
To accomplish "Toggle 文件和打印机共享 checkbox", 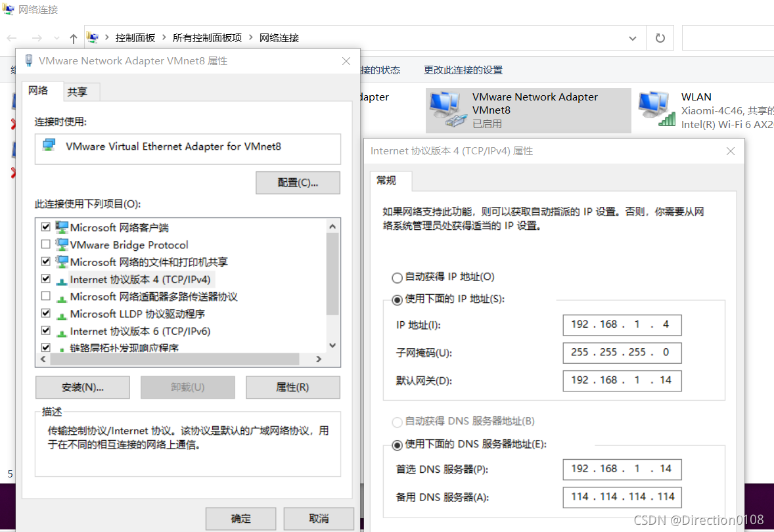I will click(46, 261).
